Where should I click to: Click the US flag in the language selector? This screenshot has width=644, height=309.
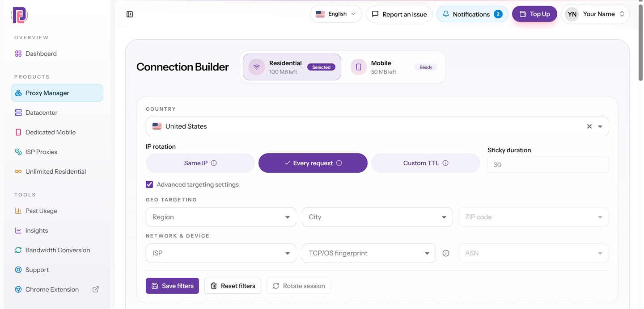click(x=320, y=14)
